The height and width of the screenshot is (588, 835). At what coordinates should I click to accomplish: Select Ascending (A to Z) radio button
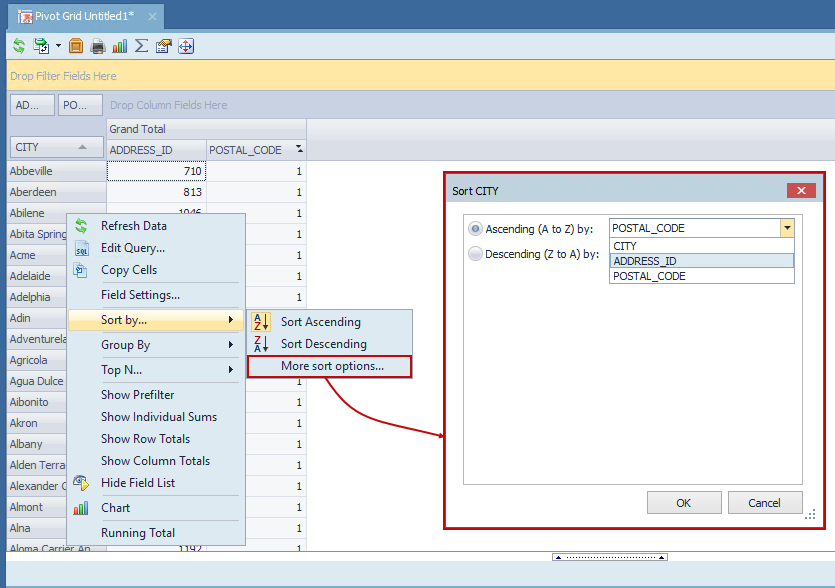click(476, 228)
